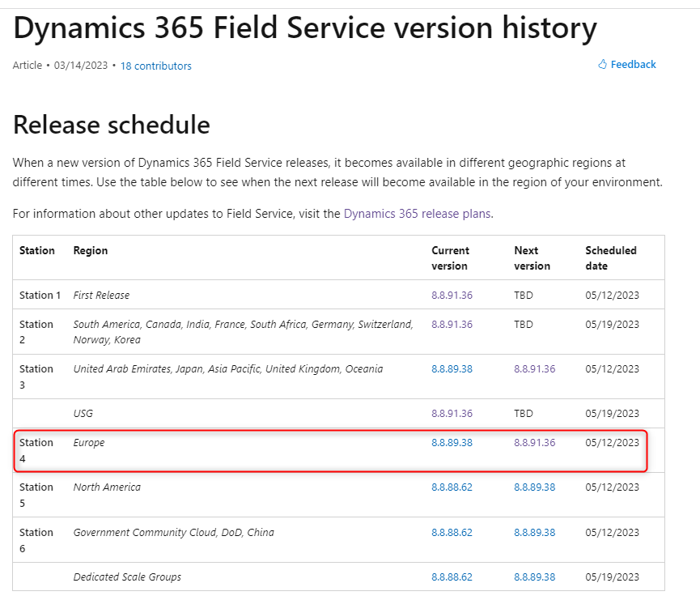Click the Government Community Cloud, DoD, China cell

(174, 533)
